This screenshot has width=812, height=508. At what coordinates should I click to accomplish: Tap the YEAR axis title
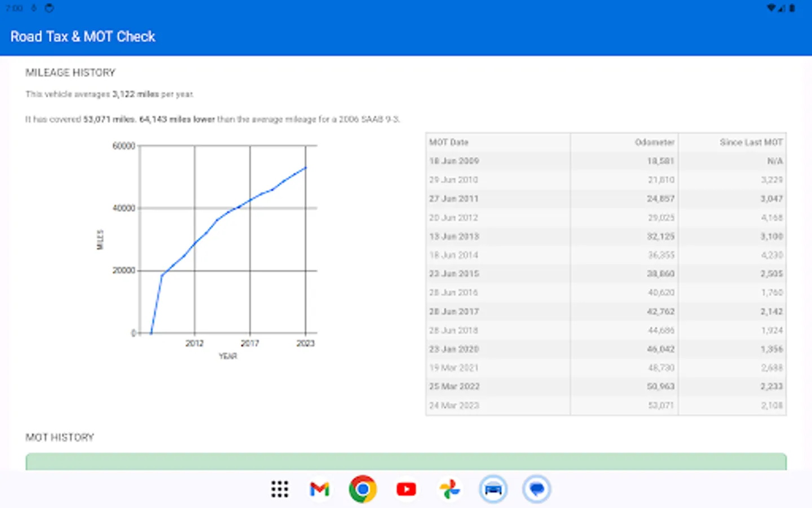[x=228, y=356]
